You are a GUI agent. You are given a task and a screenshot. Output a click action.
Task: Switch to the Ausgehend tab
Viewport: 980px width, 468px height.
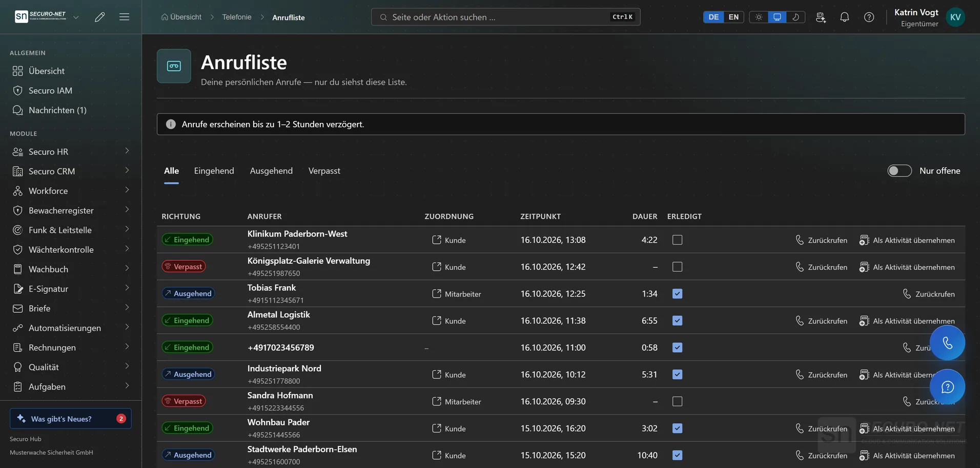click(x=271, y=171)
